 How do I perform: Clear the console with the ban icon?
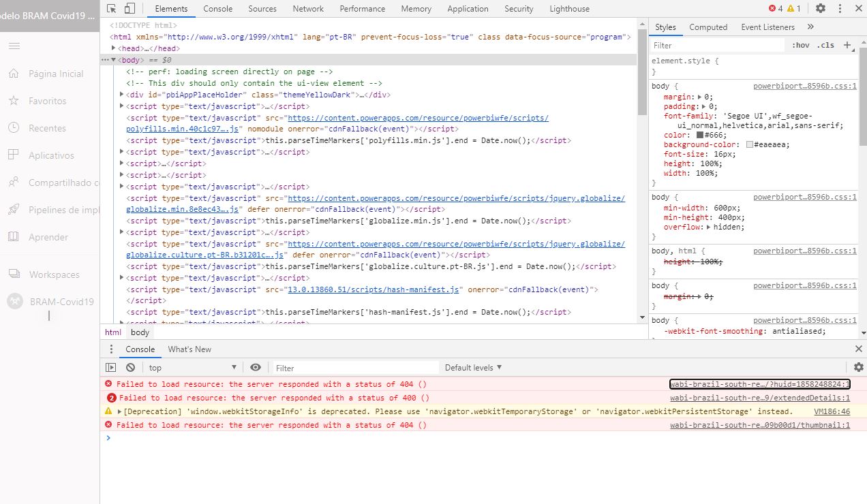[x=130, y=367]
